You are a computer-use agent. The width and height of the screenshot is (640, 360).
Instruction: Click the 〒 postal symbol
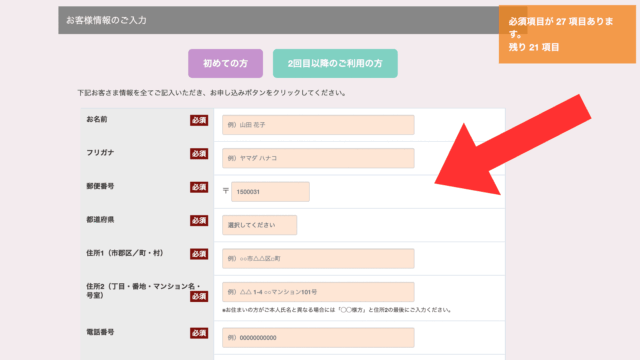[226, 191]
